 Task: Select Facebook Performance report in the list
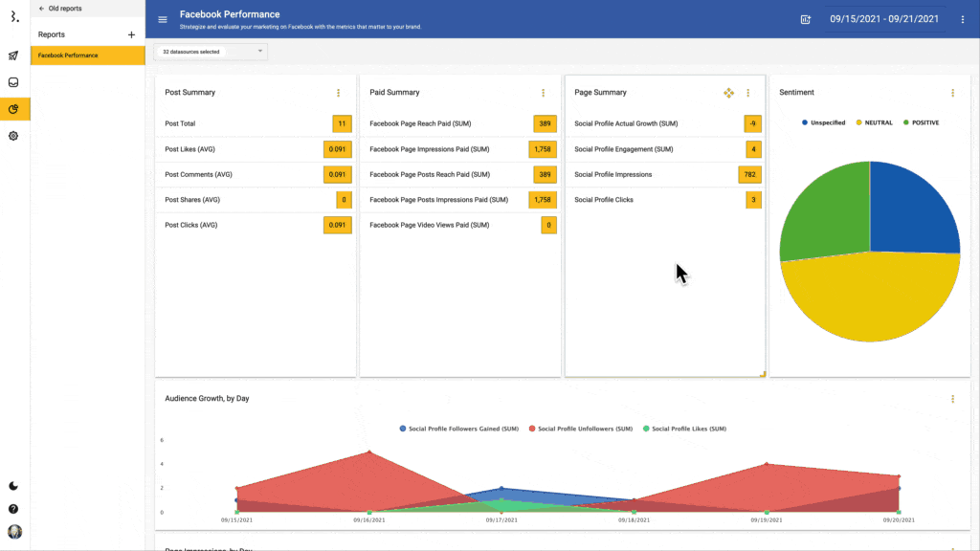(x=88, y=55)
